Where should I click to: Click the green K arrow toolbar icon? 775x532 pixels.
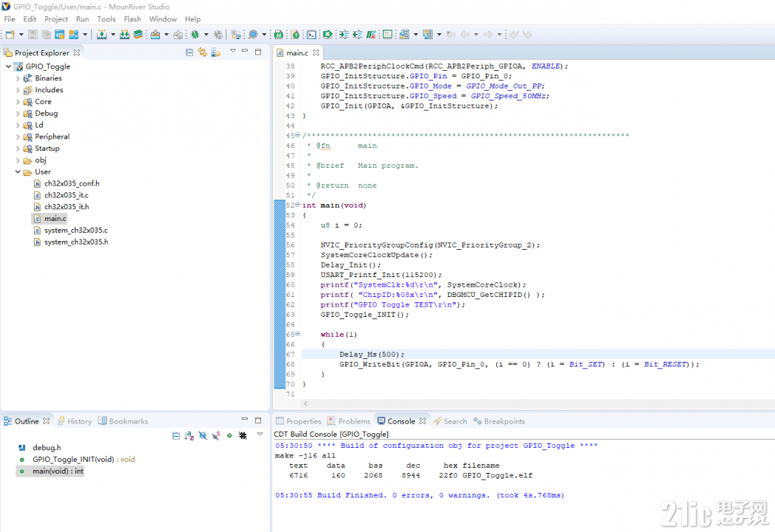(x=327, y=35)
